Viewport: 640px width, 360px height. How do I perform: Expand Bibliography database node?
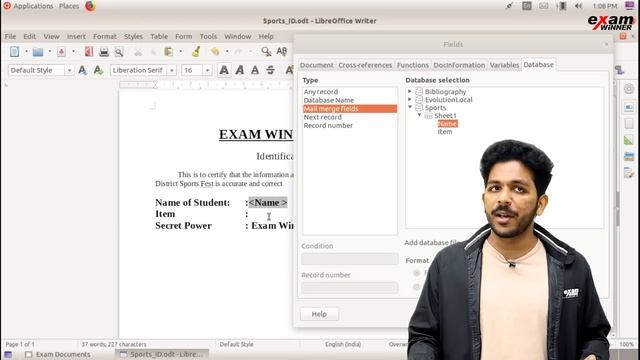[x=410, y=91]
